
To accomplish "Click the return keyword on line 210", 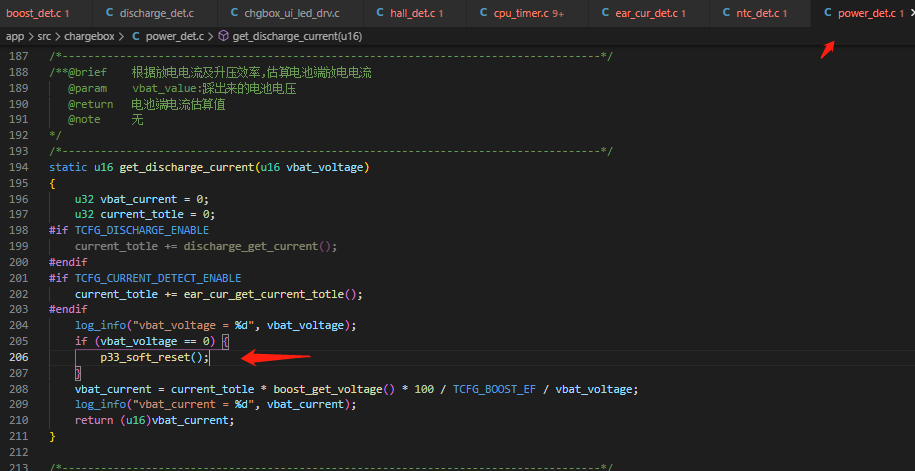I will click(94, 420).
